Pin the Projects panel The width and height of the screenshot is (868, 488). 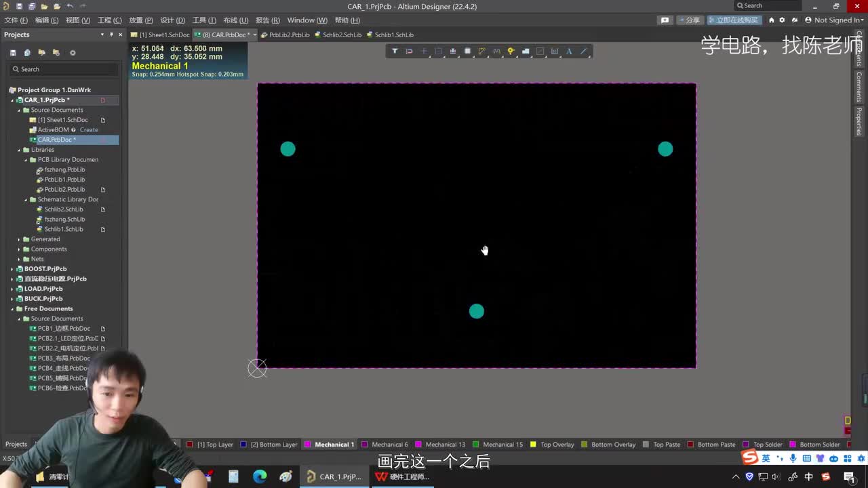point(111,35)
